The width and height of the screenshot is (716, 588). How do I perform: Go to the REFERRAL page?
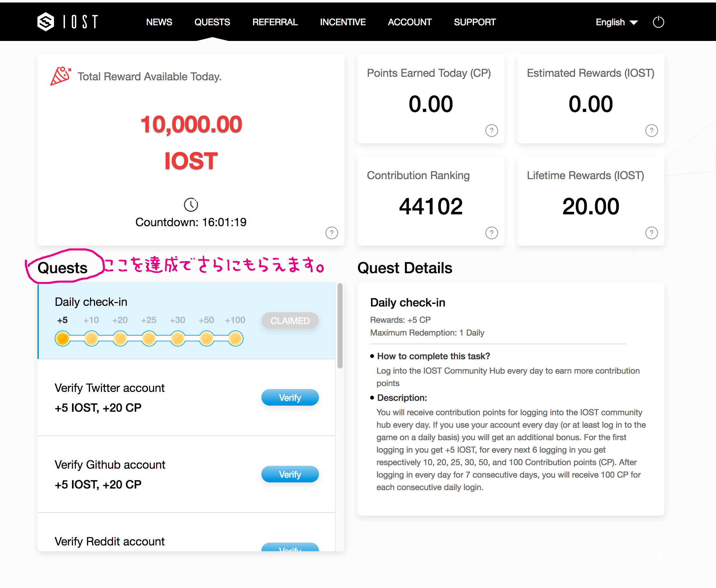click(x=275, y=22)
